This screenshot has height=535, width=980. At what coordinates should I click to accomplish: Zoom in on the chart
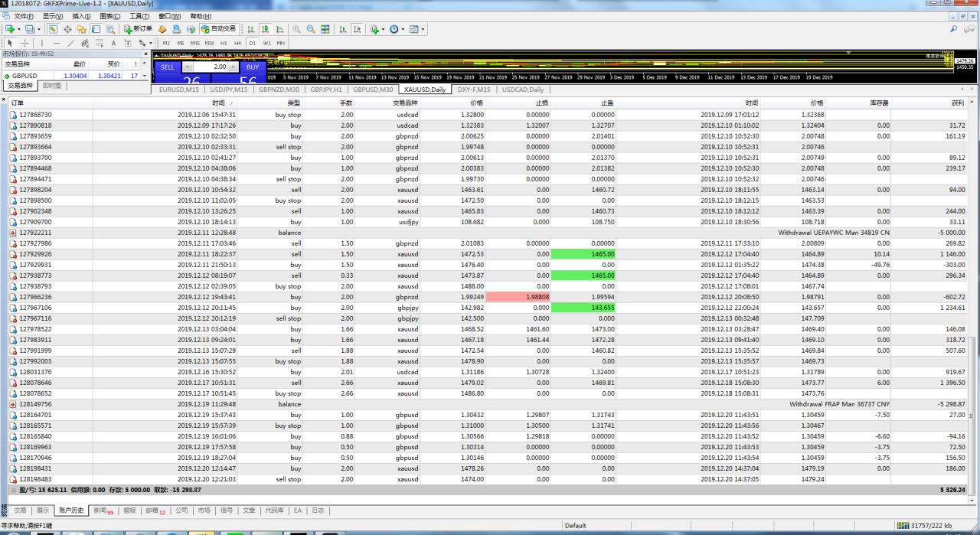click(296, 29)
